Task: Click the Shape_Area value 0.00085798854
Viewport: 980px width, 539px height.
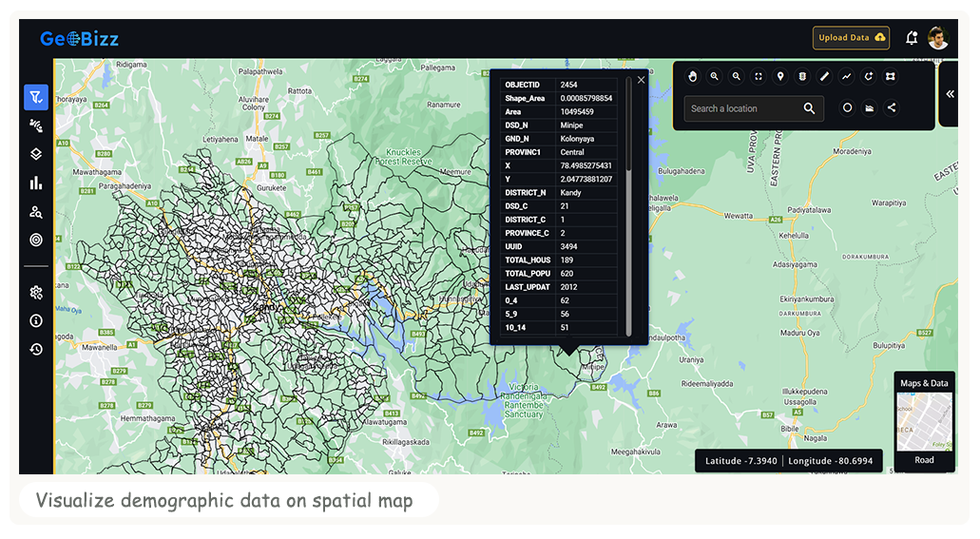Action: point(586,98)
